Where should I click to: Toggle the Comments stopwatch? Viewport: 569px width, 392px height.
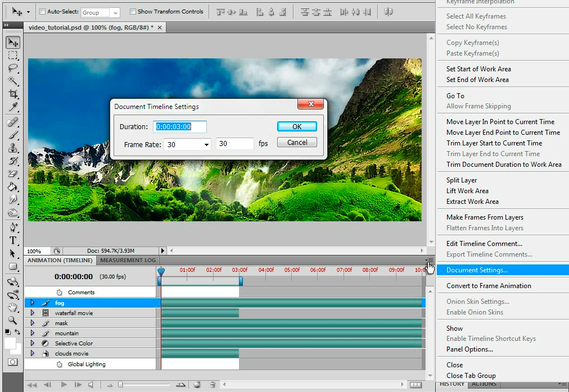click(60, 292)
